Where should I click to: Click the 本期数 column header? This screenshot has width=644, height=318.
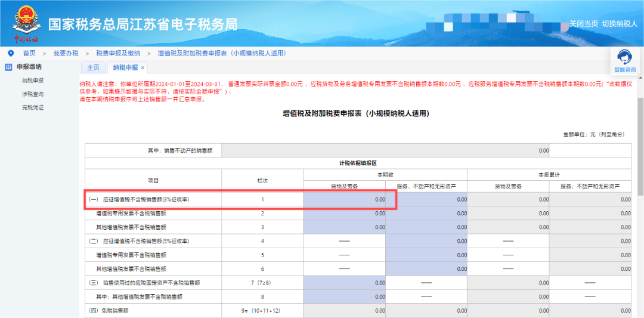click(385, 174)
